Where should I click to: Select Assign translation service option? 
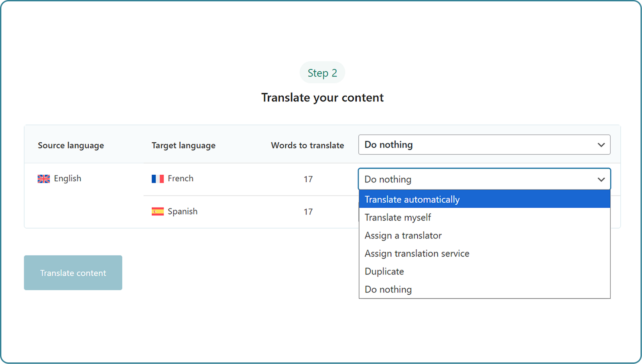coord(417,253)
